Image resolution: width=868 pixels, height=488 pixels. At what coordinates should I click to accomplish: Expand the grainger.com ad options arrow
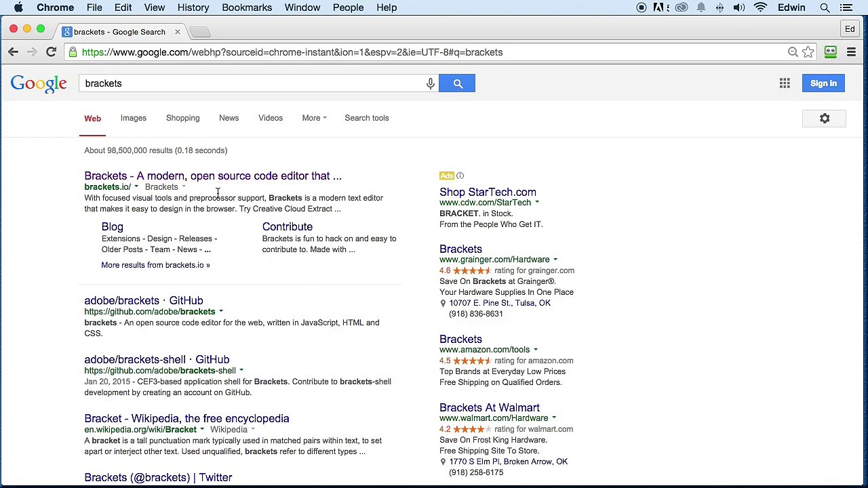555,260
